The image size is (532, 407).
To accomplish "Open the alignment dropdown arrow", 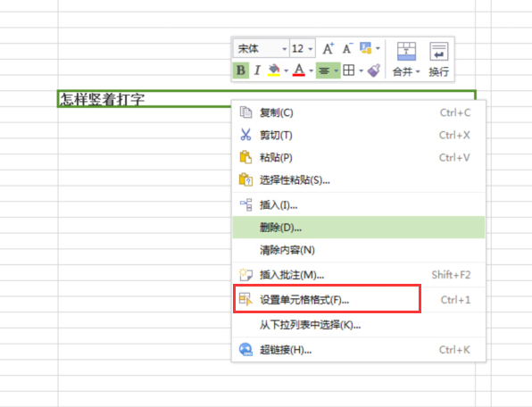I will point(337,71).
